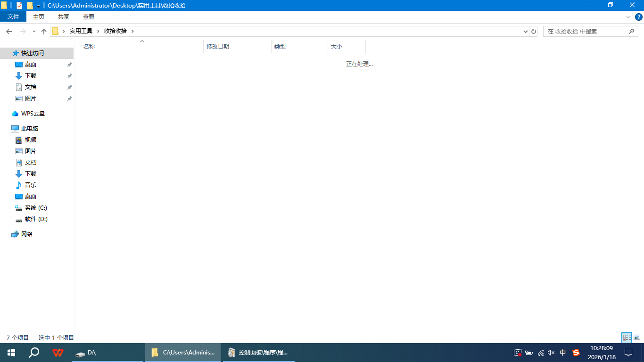This screenshot has width=644, height=362.
Task: Switch to large thumbnails view layout
Action: pyautogui.click(x=637, y=337)
